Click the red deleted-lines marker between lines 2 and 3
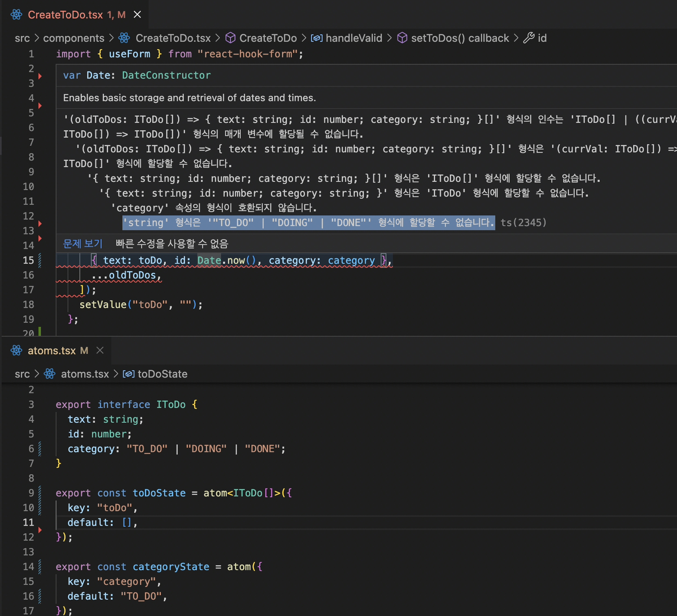The image size is (677, 616). pyautogui.click(x=40, y=76)
